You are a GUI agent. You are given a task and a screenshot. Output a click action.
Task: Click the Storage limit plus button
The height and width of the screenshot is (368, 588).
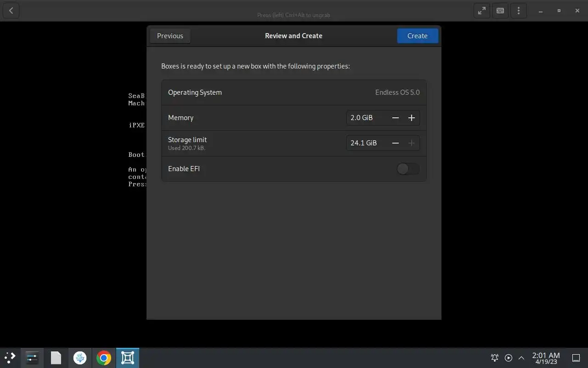tap(412, 143)
